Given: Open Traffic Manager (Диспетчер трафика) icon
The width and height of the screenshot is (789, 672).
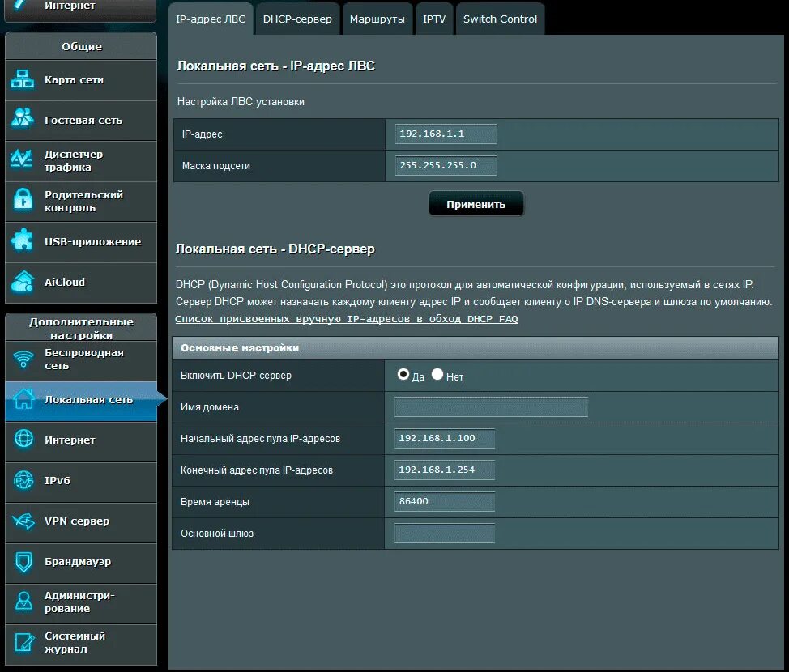Looking at the screenshot, I should (22, 159).
